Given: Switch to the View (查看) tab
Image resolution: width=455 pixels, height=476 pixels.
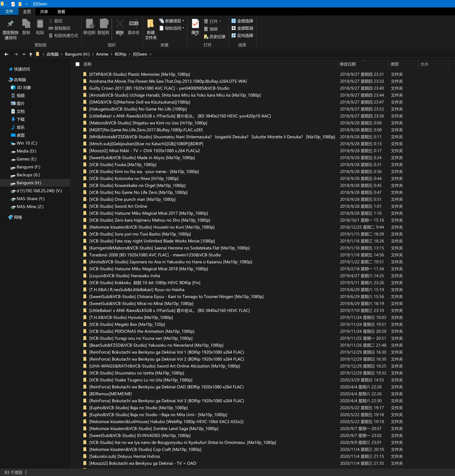Looking at the screenshot, I should click(61, 12).
